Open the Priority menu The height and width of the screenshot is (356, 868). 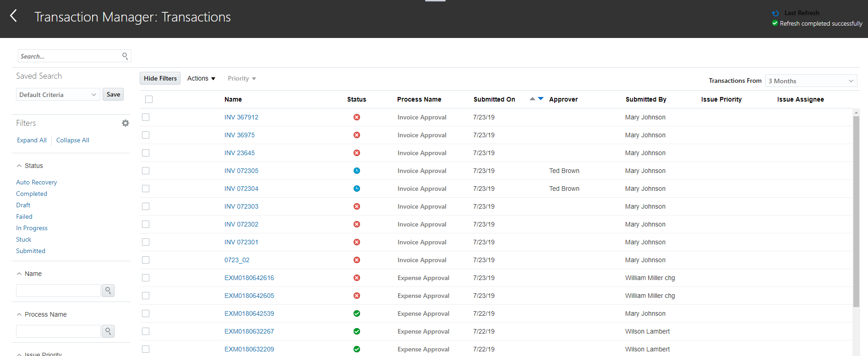pos(241,78)
